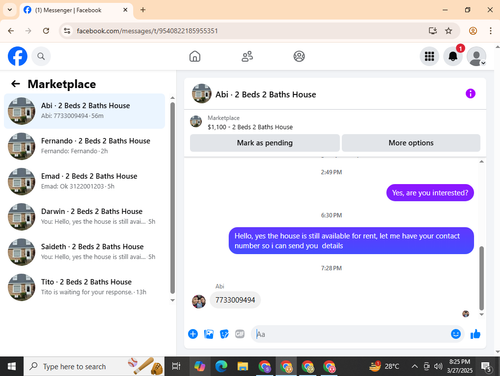The image size is (500, 376).
Task: Bookmark this page with the star
Action: [x=449, y=31]
